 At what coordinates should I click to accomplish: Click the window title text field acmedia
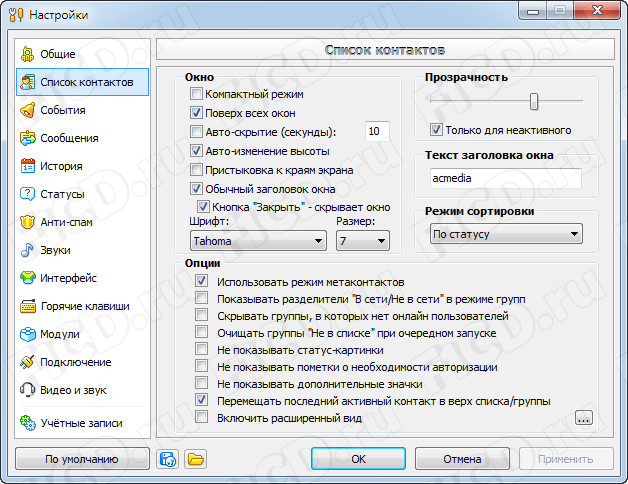(x=506, y=178)
